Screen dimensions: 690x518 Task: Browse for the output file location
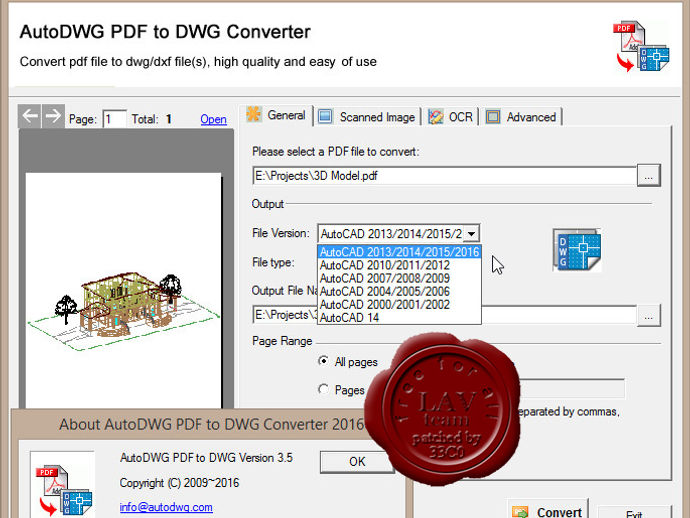point(649,316)
